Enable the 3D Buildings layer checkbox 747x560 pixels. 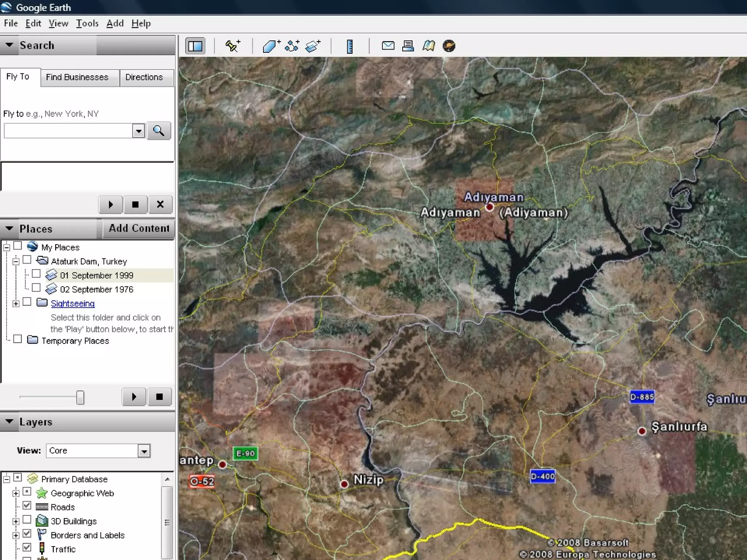tap(27, 520)
